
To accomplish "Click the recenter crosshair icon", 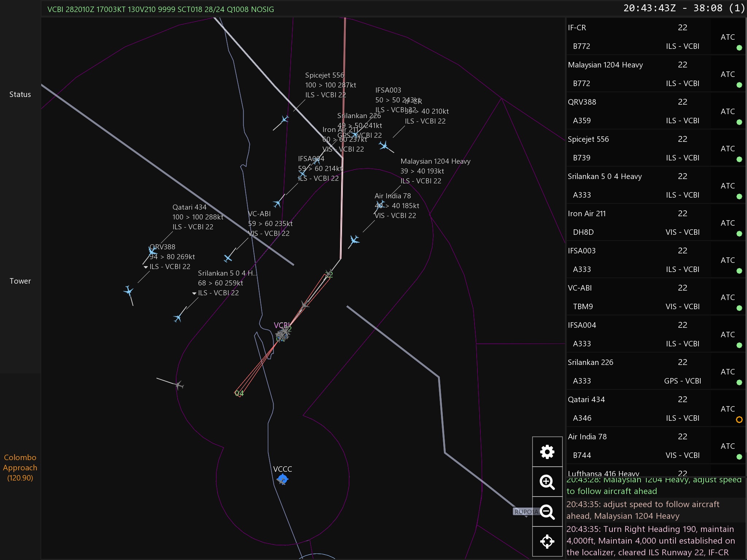I will pyautogui.click(x=547, y=541).
